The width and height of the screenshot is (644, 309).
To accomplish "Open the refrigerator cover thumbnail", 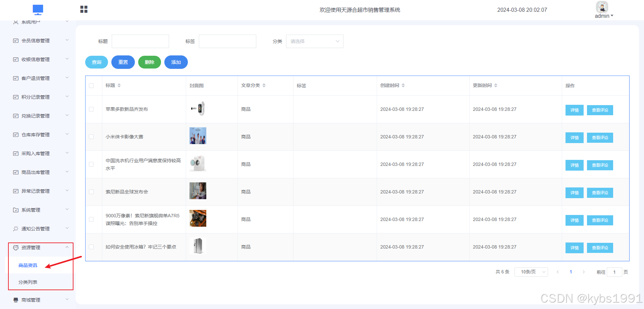I will point(198,246).
